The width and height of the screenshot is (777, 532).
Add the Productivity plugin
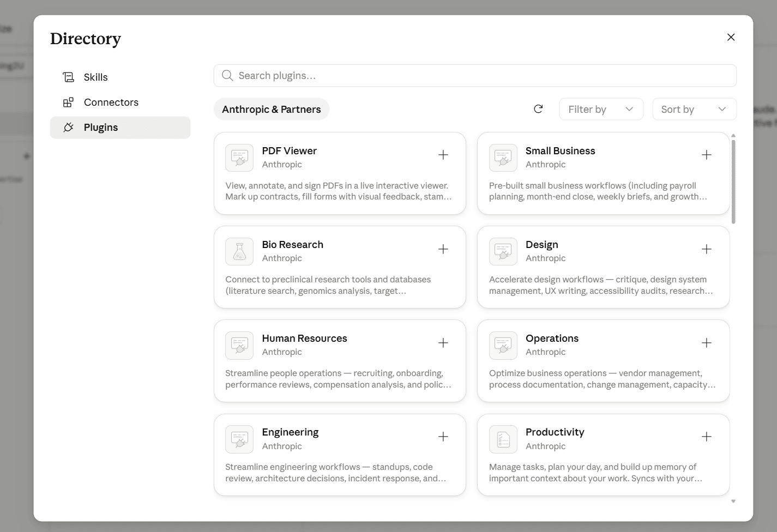coord(707,437)
